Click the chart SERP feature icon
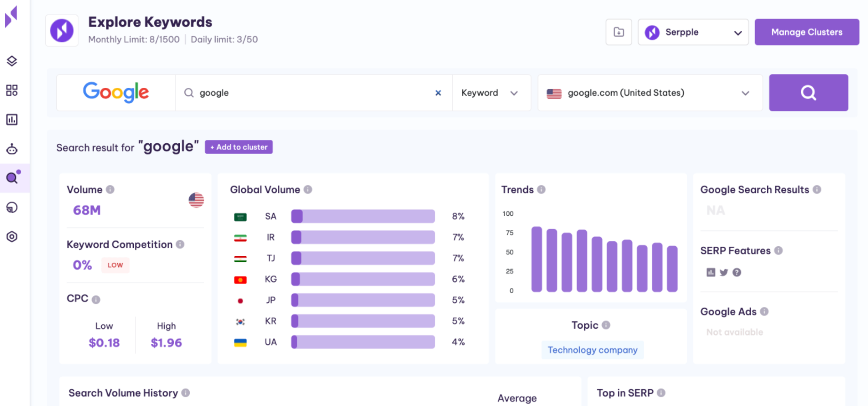The image size is (868, 406). click(x=711, y=272)
